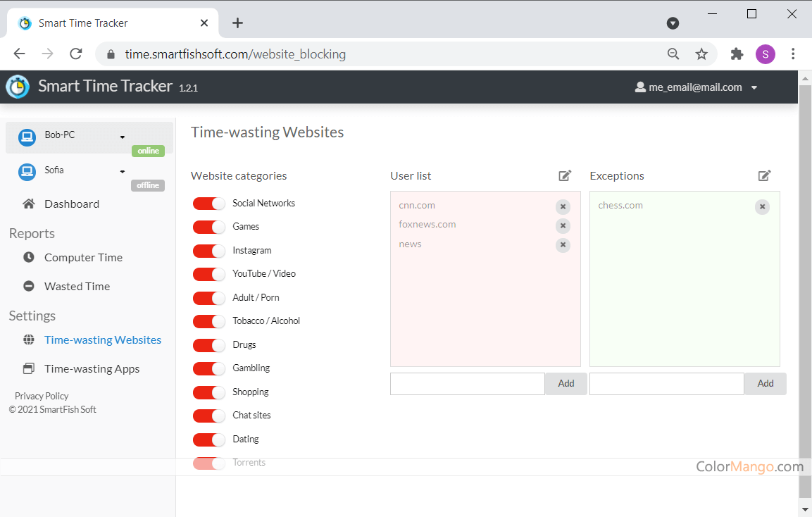Remove cnn.com from the user list

coord(563,206)
